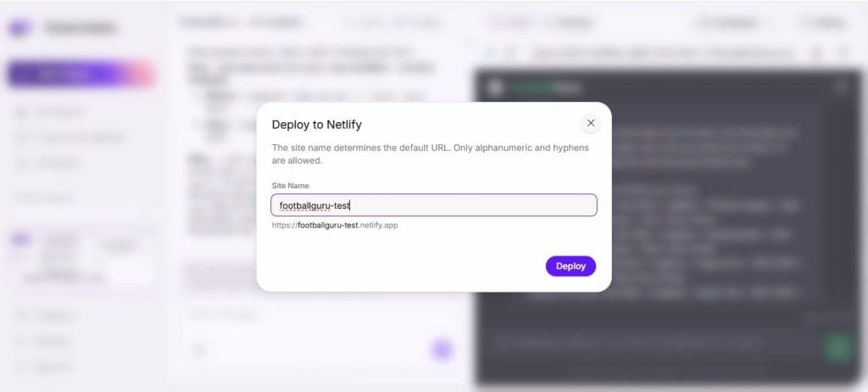
Task: Click the blurred icon left of send button
Action: [200, 350]
